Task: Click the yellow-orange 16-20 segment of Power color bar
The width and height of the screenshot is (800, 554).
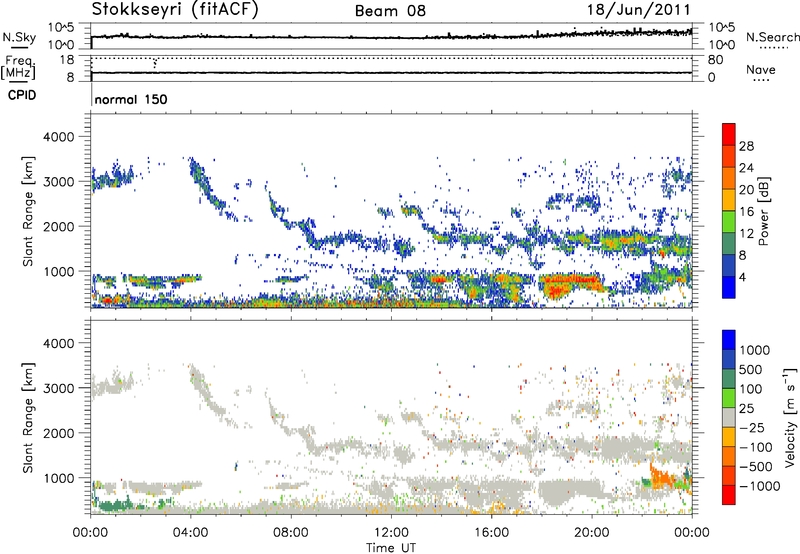Action: click(x=729, y=200)
